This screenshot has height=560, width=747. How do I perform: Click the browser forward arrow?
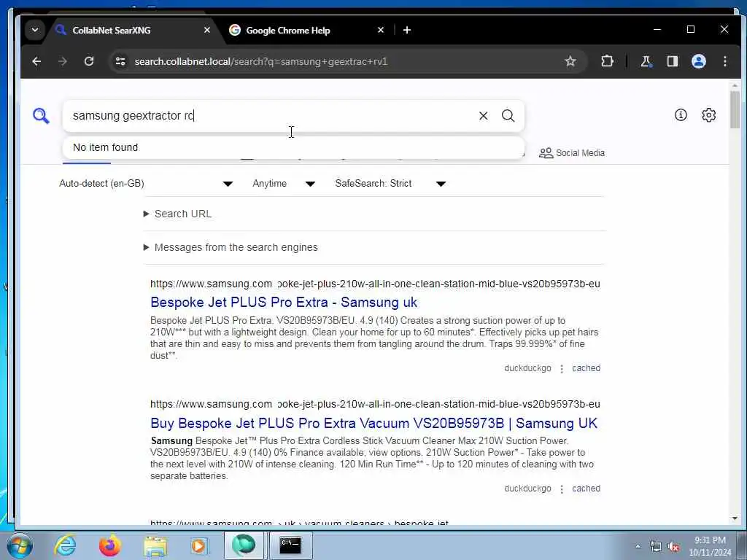(x=63, y=61)
